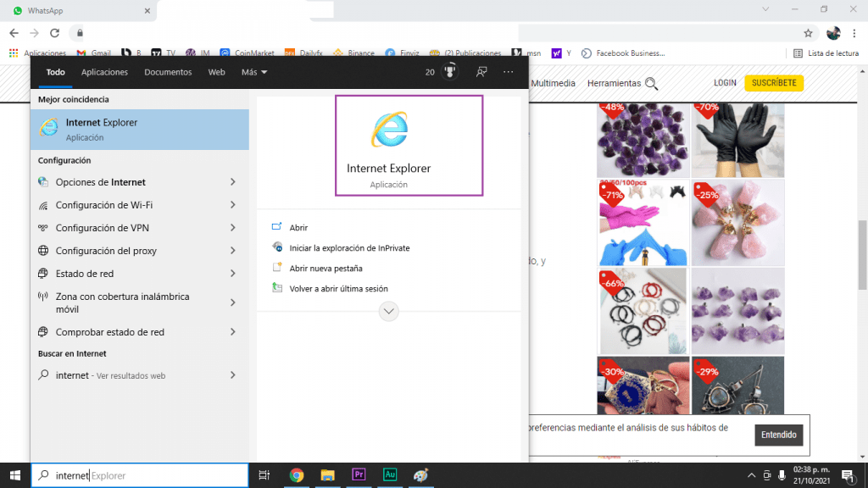Click the Windows search input box
Screen dimensions: 868x488
140,475
